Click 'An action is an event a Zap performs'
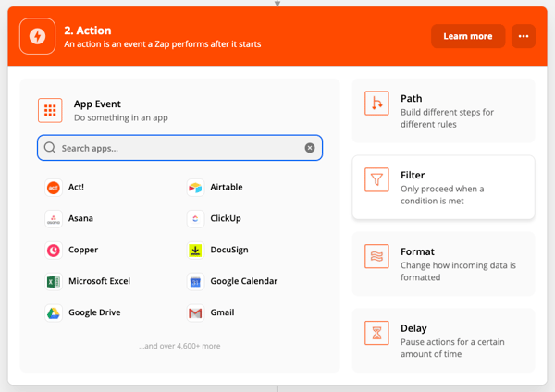The width and height of the screenshot is (555, 392). 163,44
